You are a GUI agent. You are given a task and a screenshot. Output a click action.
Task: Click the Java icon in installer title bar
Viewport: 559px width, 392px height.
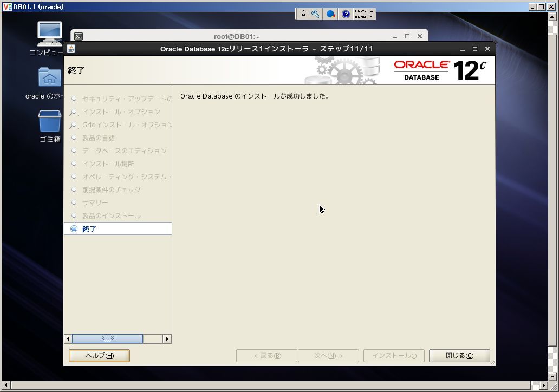(x=71, y=49)
